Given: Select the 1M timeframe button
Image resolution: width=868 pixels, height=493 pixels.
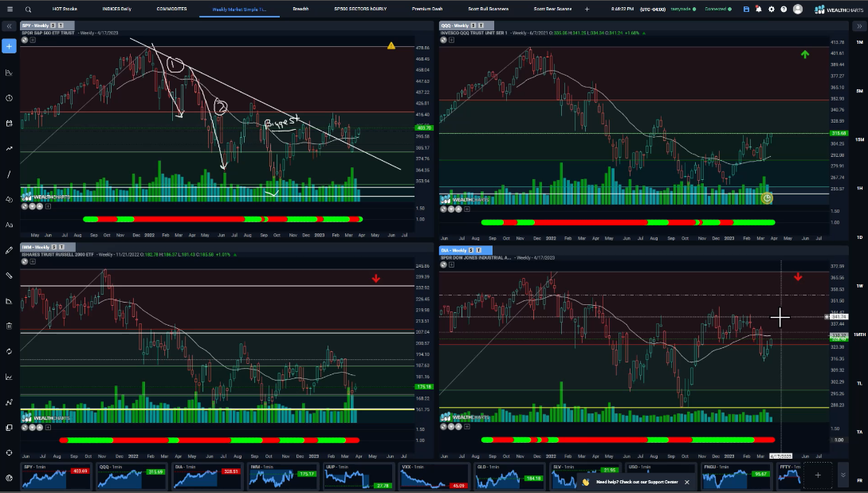Looking at the screenshot, I should pyautogui.click(x=860, y=42).
